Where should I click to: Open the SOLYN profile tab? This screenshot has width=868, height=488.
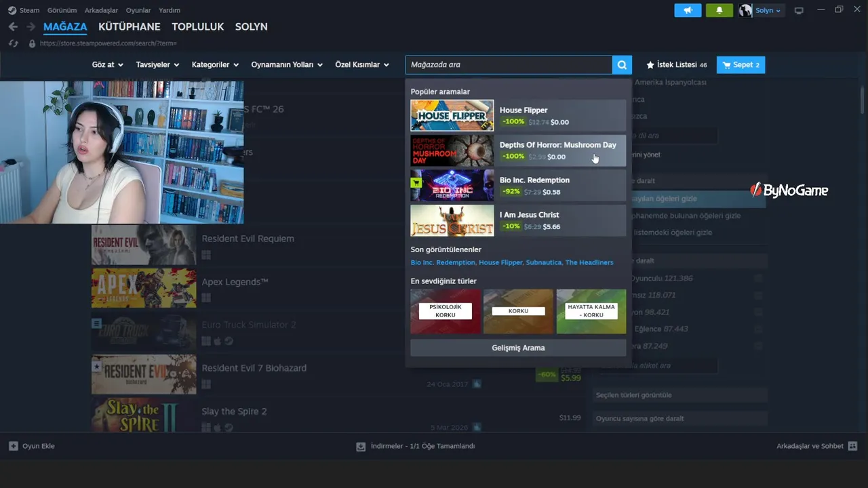252,27
